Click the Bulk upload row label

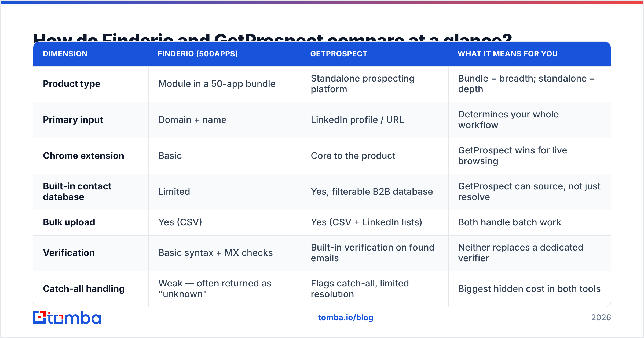tap(69, 222)
